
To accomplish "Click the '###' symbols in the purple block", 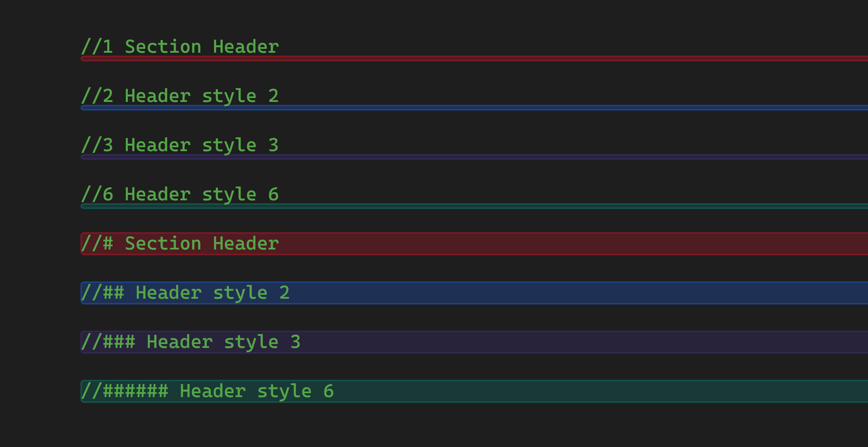I will pyautogui.click(x=119, y=342).
